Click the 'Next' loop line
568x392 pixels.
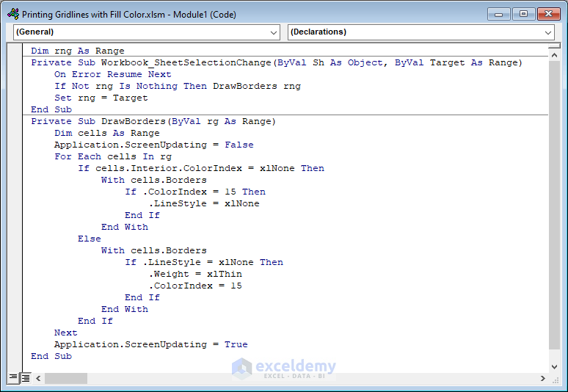click(65, 333)
